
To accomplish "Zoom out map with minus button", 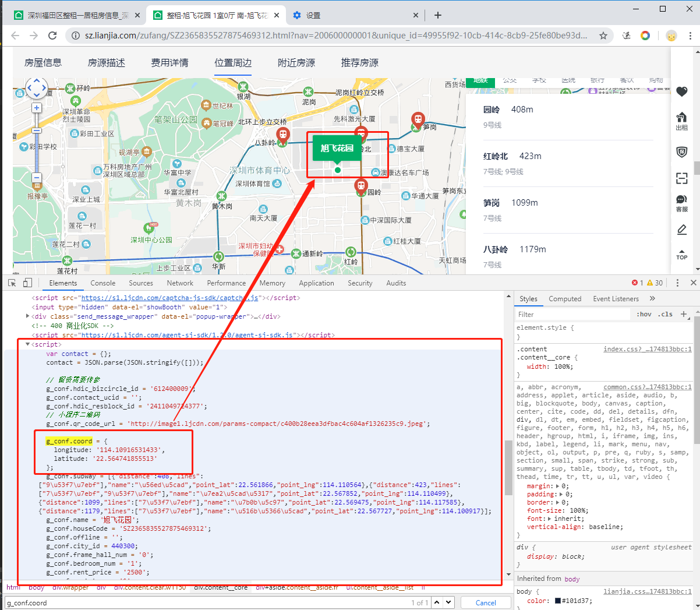I will [x=37, y=178].
